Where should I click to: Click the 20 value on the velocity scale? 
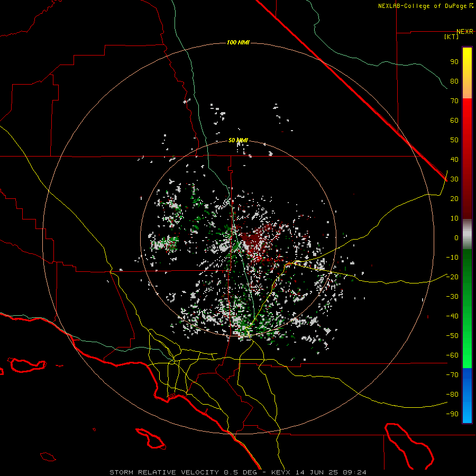click(x=454, y=199)
